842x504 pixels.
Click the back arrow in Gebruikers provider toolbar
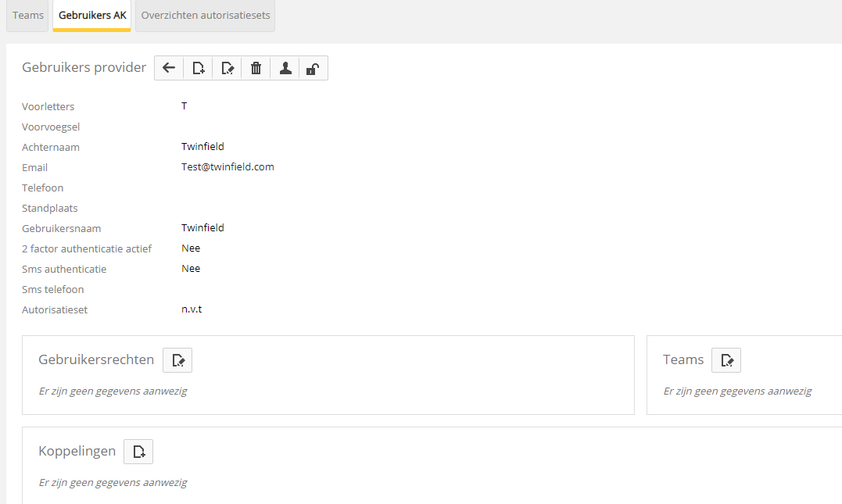coord(169,68)
